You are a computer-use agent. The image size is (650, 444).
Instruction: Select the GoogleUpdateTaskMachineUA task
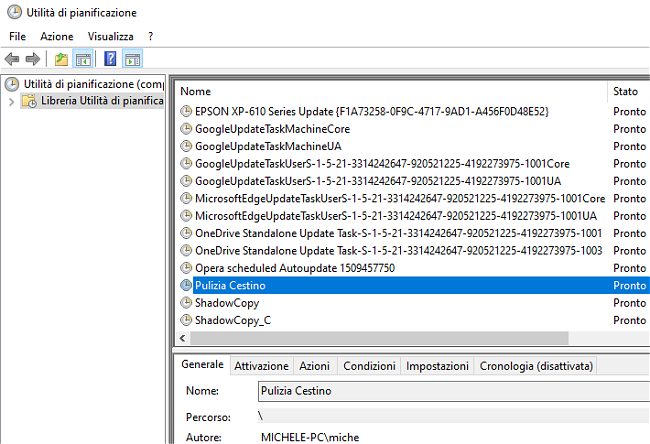click(268, 146)
